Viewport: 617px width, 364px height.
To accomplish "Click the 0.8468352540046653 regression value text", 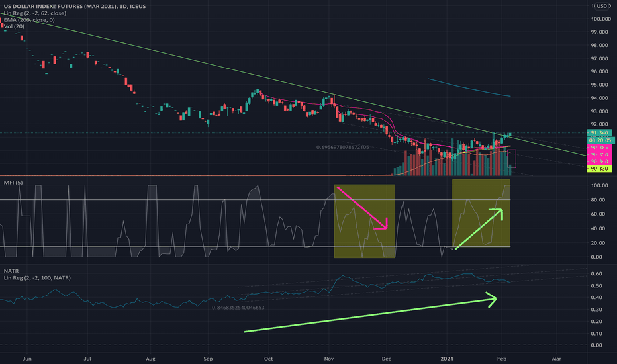I will 238,308.
